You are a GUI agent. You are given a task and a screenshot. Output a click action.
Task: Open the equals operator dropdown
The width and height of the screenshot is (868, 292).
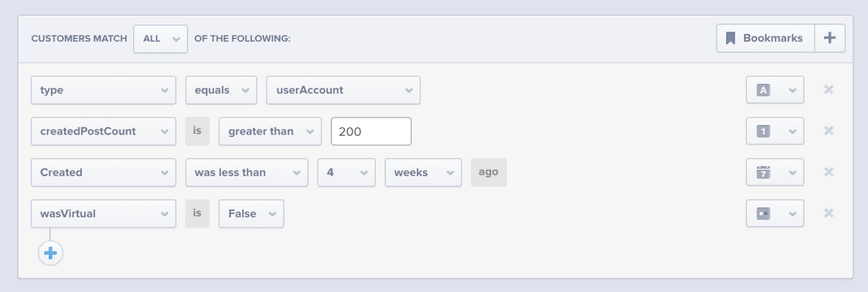point(221,90)
